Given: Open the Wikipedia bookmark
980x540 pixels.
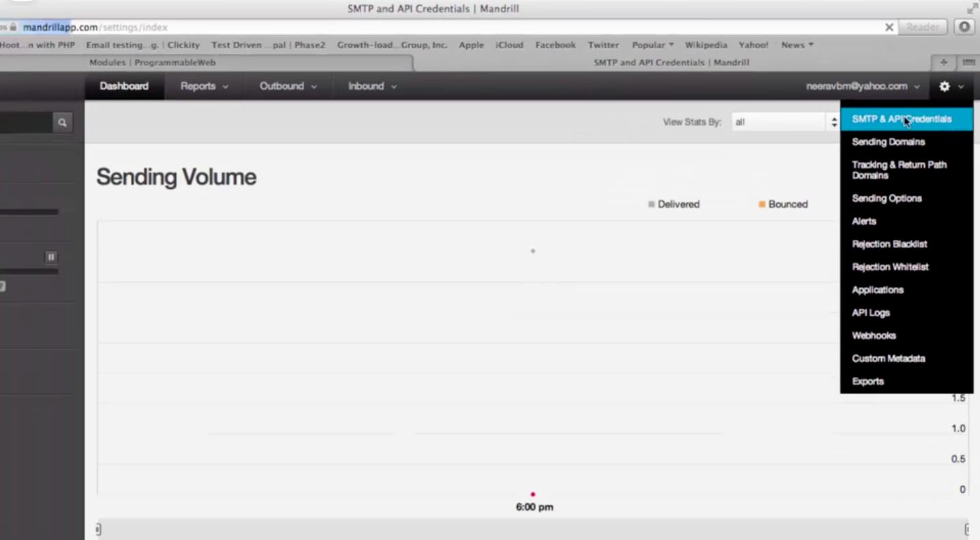Looking at the screenshot, I should 706,45.
